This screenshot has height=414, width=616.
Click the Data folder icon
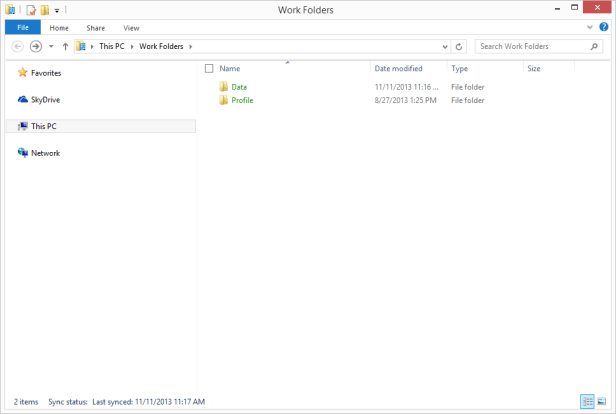coord(224,87)
